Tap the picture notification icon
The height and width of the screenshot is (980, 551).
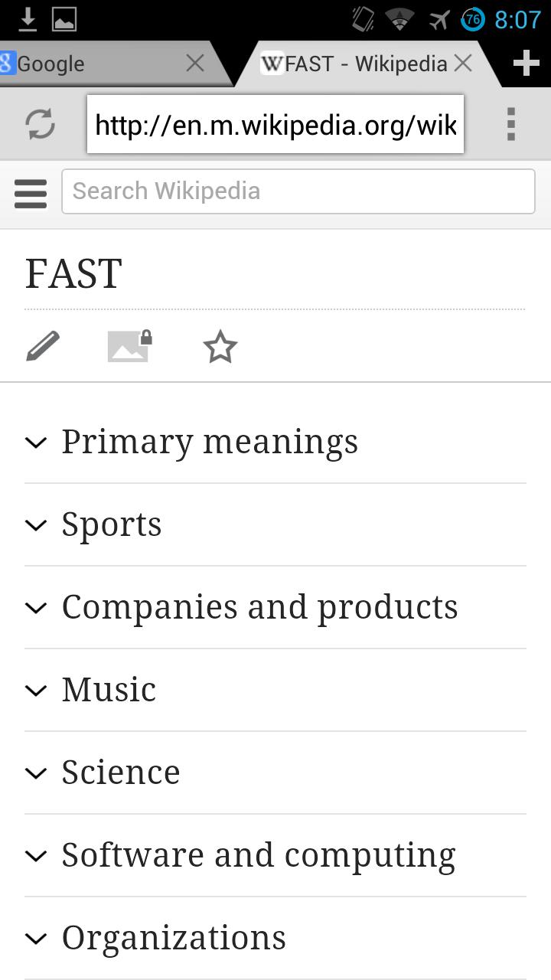[x=64, y=19]
